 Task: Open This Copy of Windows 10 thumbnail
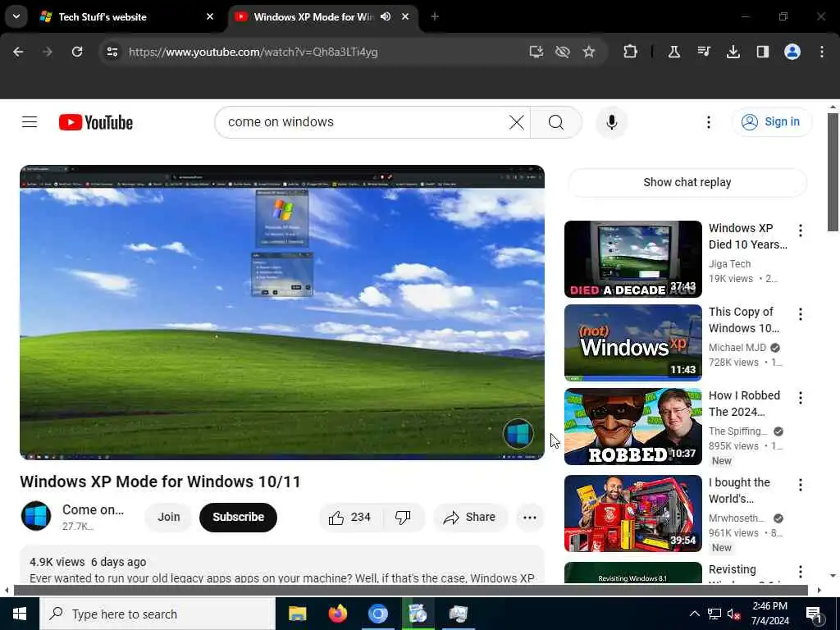click(632, 343)
